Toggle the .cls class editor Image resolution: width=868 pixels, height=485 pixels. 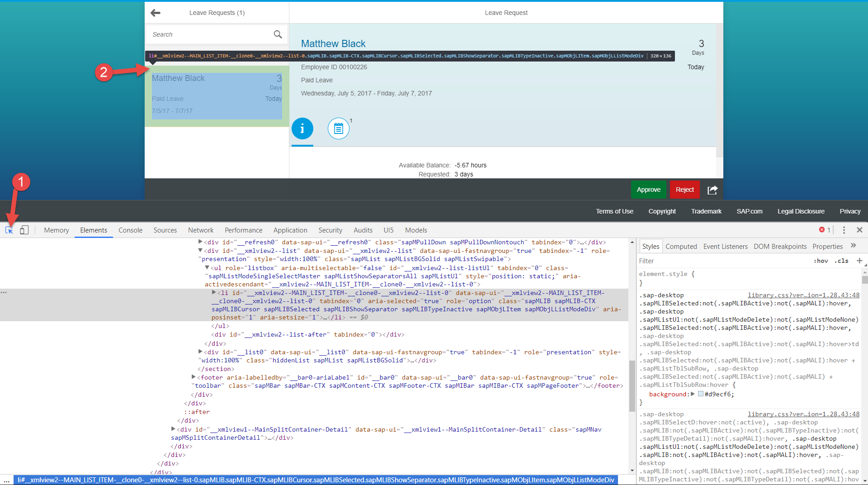pos(841,261)
